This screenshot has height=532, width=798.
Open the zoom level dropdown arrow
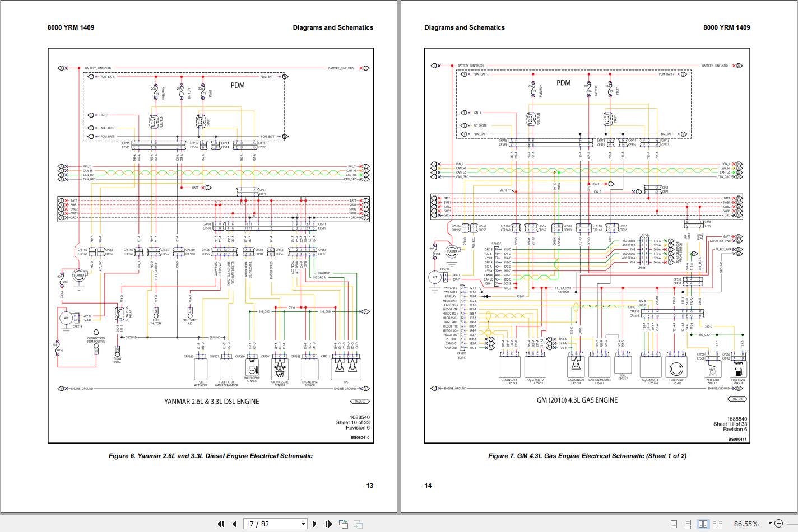tap(770, 524)
